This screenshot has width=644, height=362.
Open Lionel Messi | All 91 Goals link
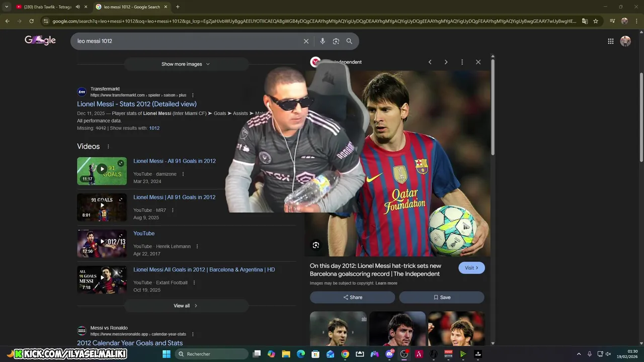coord(174,197)
